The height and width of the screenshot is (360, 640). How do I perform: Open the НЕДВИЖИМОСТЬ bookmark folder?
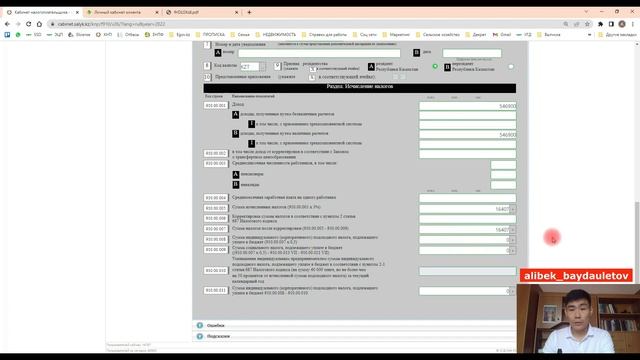276,35
